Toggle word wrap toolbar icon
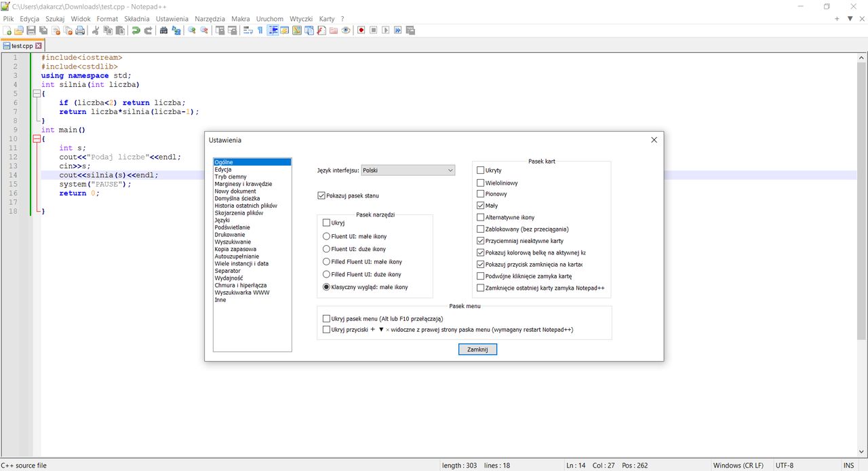 248,30
